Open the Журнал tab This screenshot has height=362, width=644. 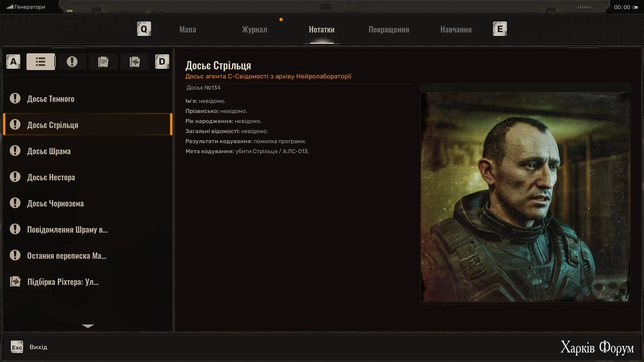pyautogui.click(x=255, y=29)
